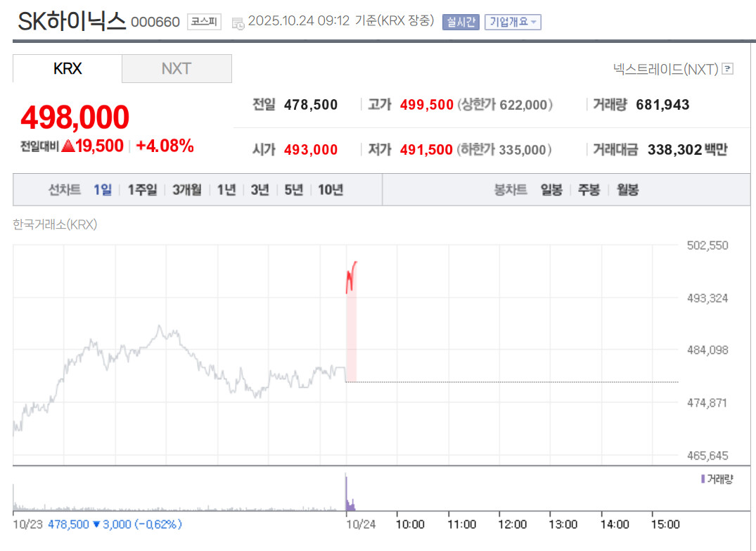Click the 2025.10.24 09:12 timestamp text
756x551 pixels.
pyautogui.click(x=298, y=20)
